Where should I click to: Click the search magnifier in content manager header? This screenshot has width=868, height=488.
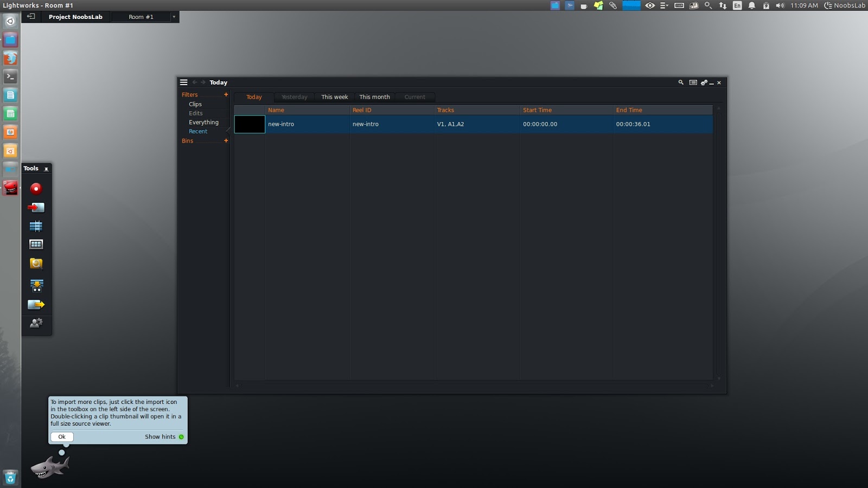681,82
